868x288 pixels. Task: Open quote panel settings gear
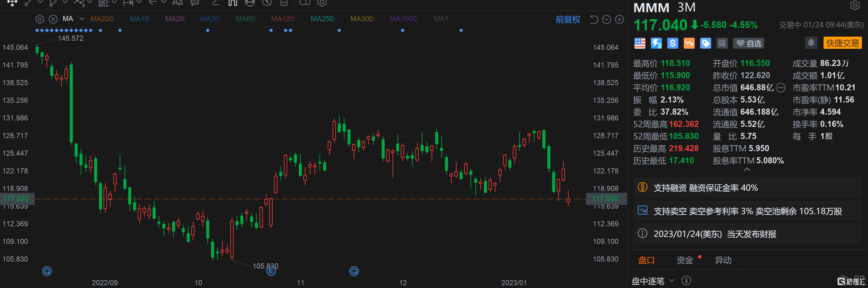(855, 5)
